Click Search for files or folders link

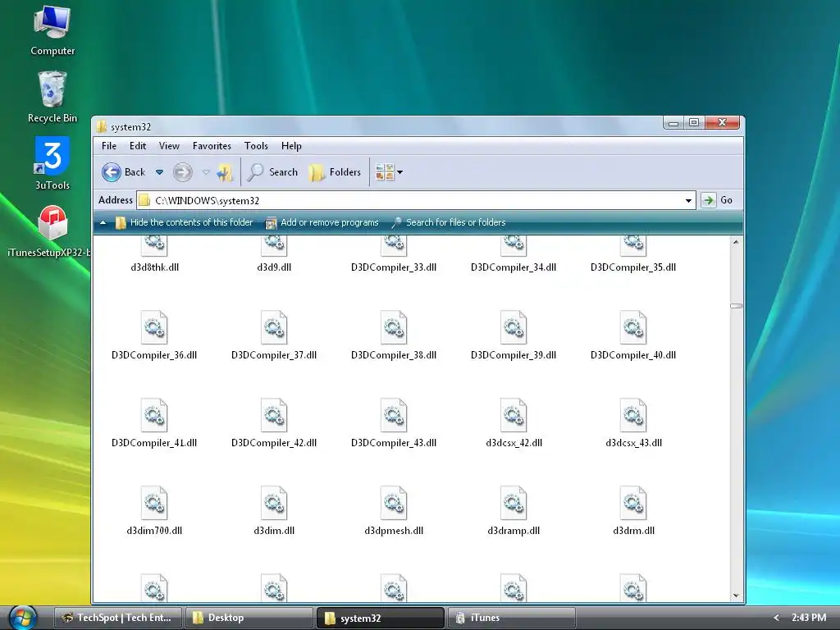click(x=449, y=222)
